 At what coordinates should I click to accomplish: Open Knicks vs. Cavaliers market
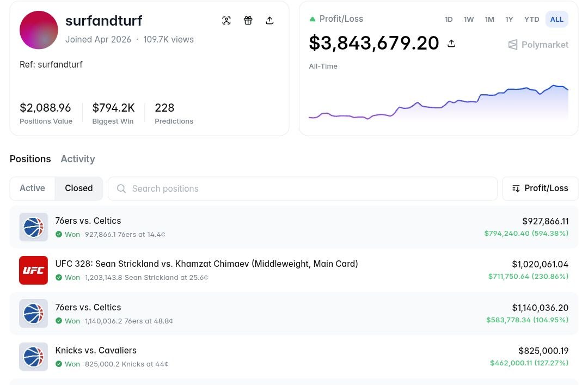point(96,351)
